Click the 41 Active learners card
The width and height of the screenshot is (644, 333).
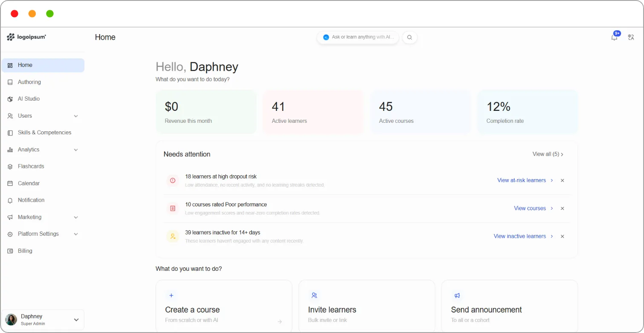pyautogui.click(x=313, y=112)
